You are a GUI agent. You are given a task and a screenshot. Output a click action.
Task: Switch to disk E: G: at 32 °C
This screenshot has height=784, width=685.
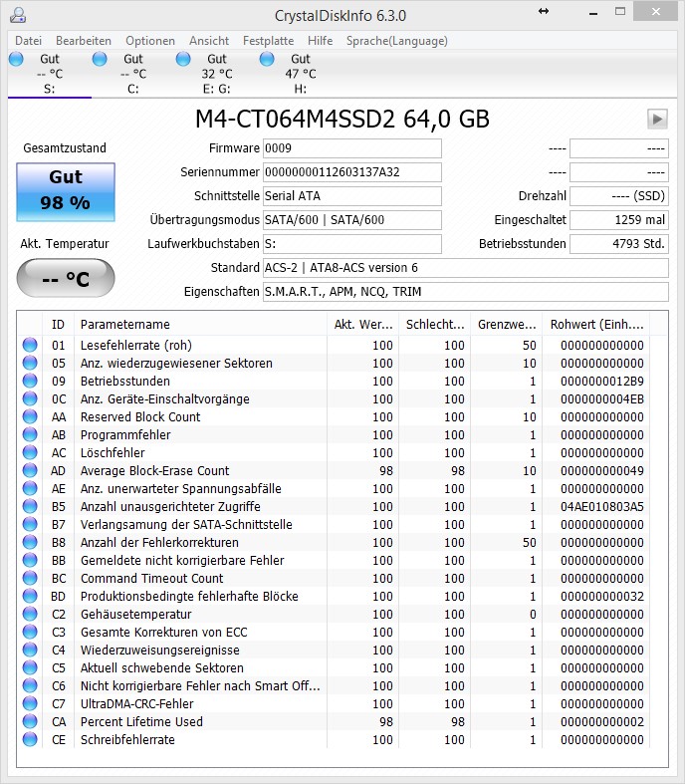coord(216,74)
